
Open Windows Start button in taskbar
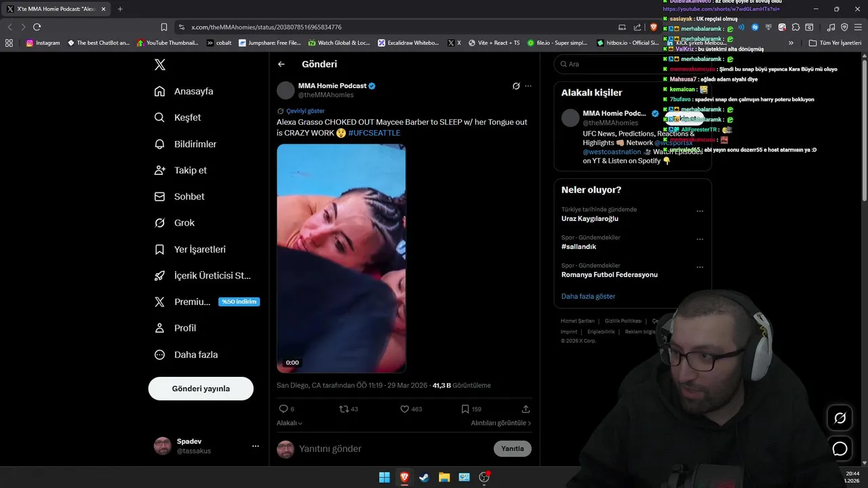(x=384, y=477)
